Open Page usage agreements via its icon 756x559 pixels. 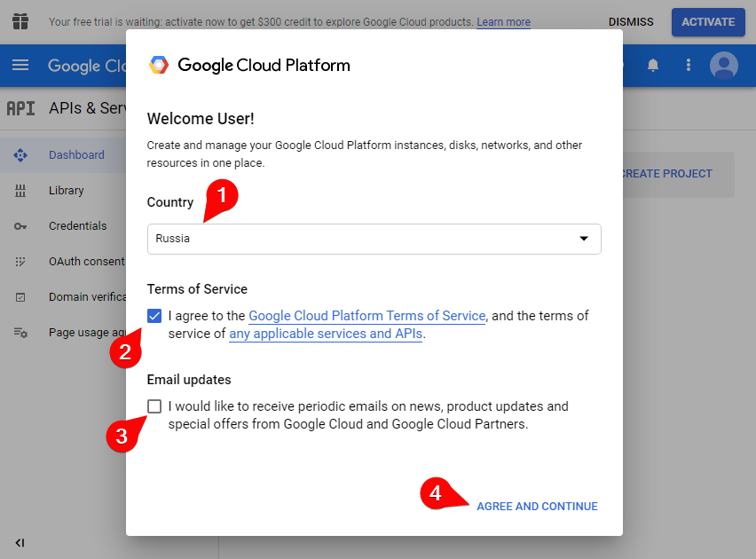tap(20, 332)
